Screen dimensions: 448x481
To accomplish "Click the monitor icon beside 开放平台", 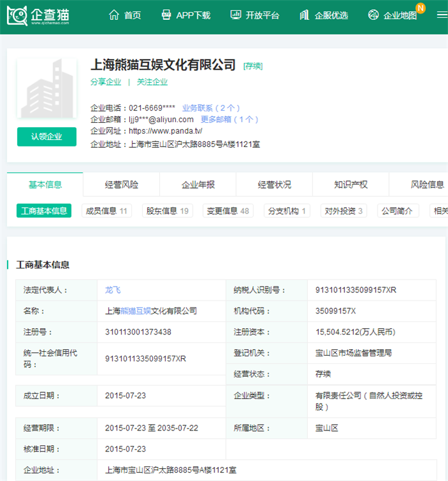I will [236, 15].
